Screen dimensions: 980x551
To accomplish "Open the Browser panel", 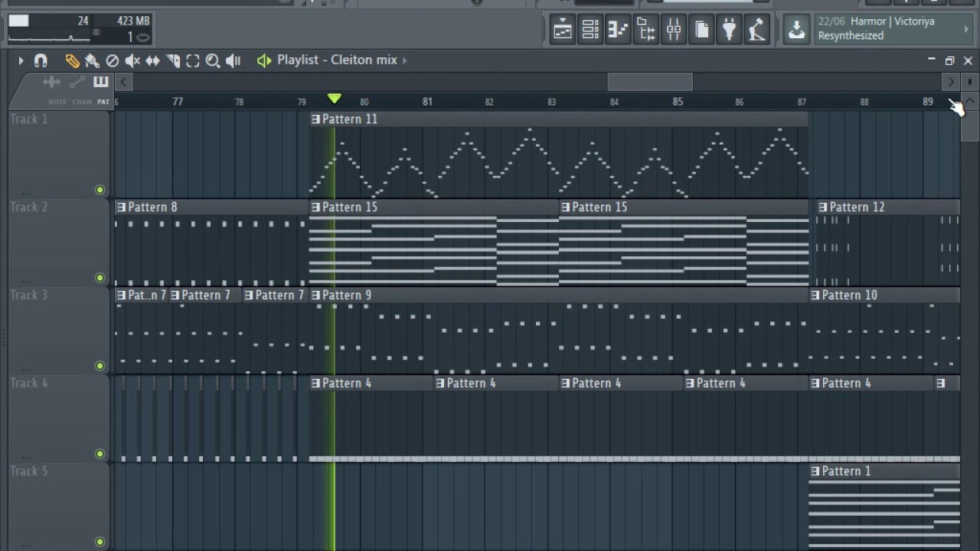I will tap(646, 30).
